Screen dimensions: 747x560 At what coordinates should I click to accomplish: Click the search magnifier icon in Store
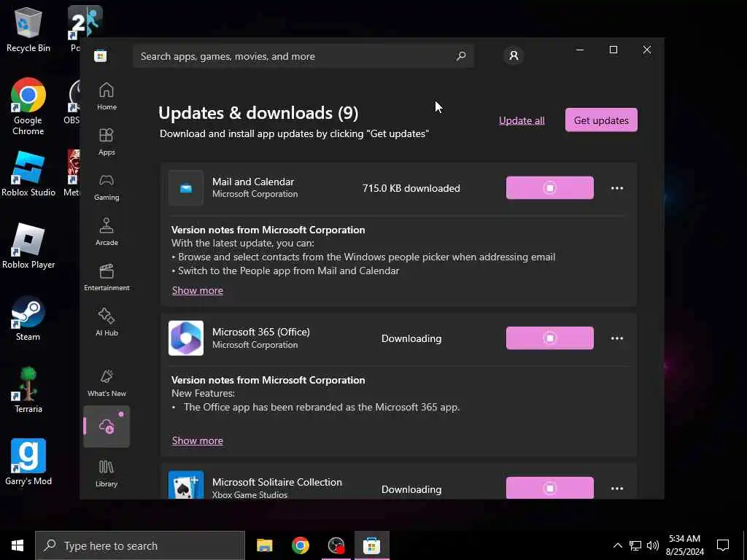click(461, 56)
